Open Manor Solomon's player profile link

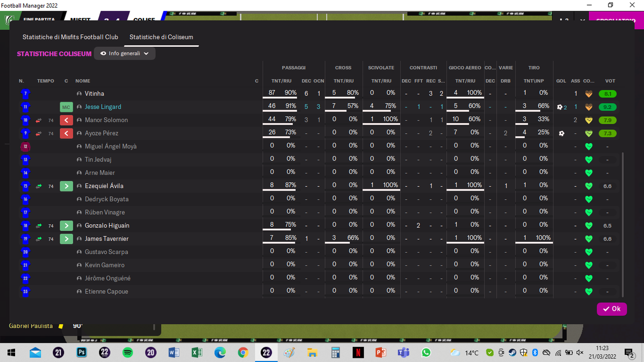point(106,120)
